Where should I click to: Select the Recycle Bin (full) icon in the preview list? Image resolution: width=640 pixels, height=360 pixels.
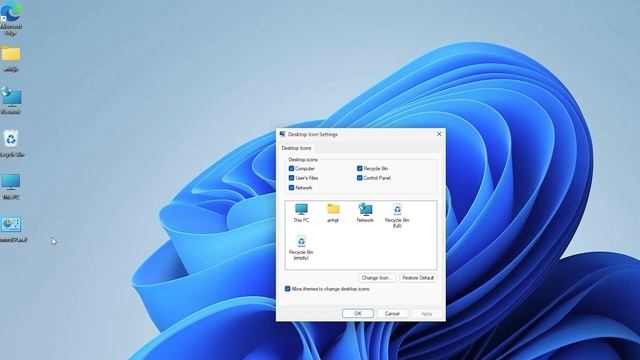point(397,216)
